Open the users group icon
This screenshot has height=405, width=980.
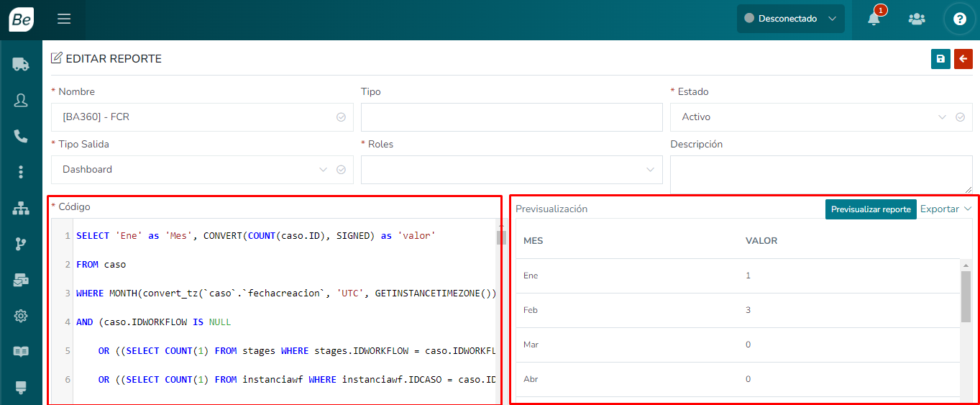pyautogui.click(x=916, y=19)
